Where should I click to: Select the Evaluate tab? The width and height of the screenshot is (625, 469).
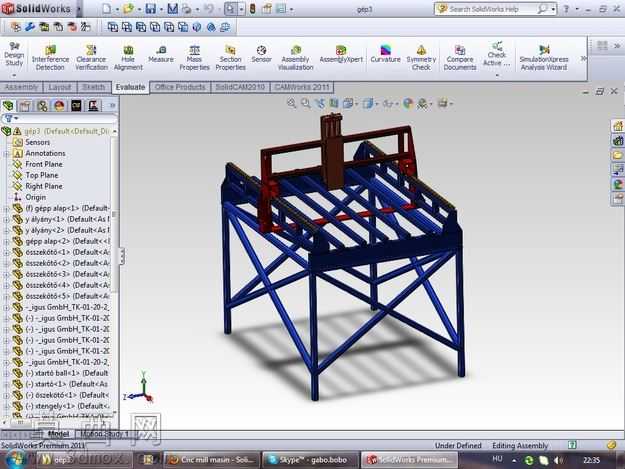pos(130,87)
